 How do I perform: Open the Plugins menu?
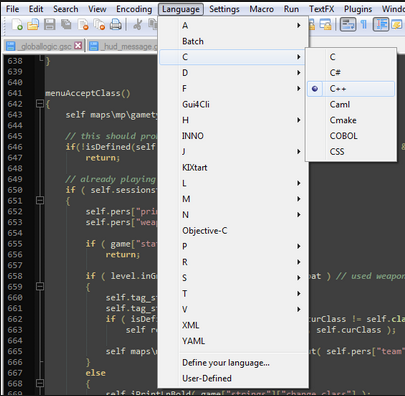click(x=358, y=9)
